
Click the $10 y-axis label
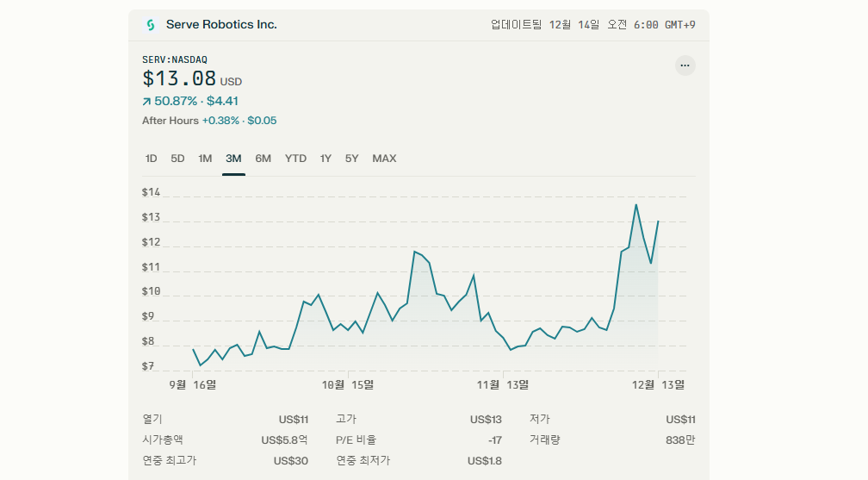click(x=152, y=291)
